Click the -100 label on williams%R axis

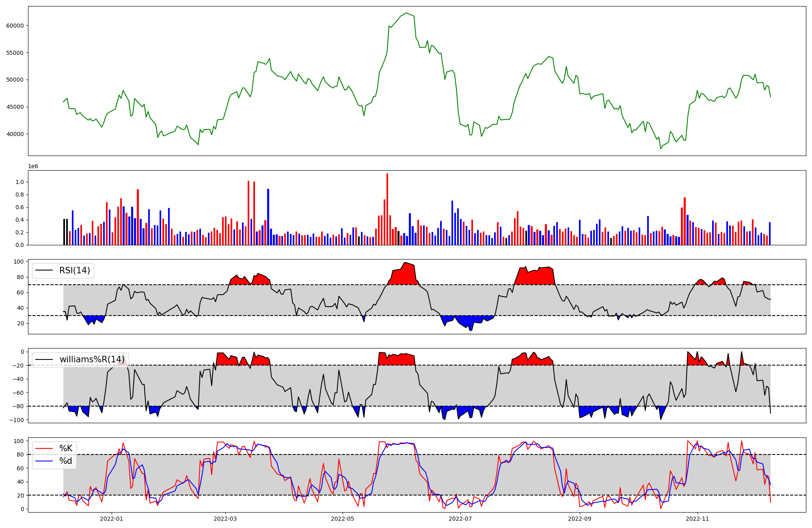coord(17,420)
